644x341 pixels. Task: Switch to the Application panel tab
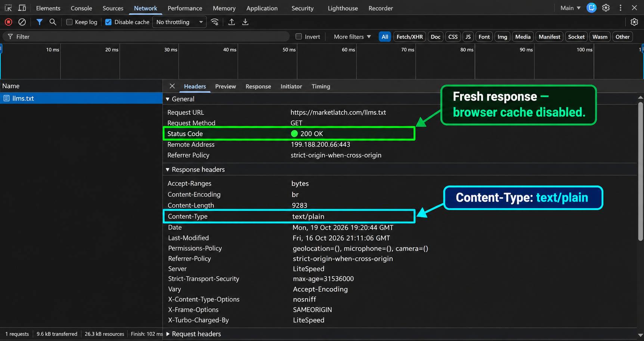click(262, 8)
